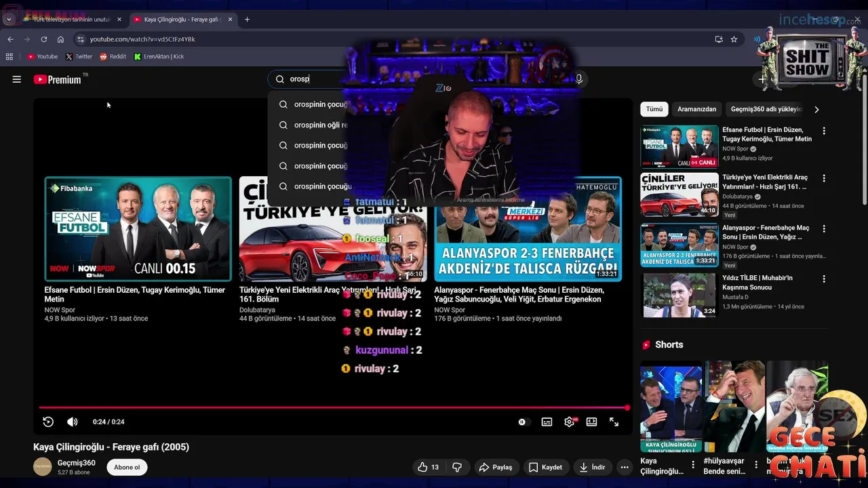The height and width of the screenshot is (488, 868).
Task: Select the Geçmiş360 adlı yükleyici chip
Action: coord(766,109)
